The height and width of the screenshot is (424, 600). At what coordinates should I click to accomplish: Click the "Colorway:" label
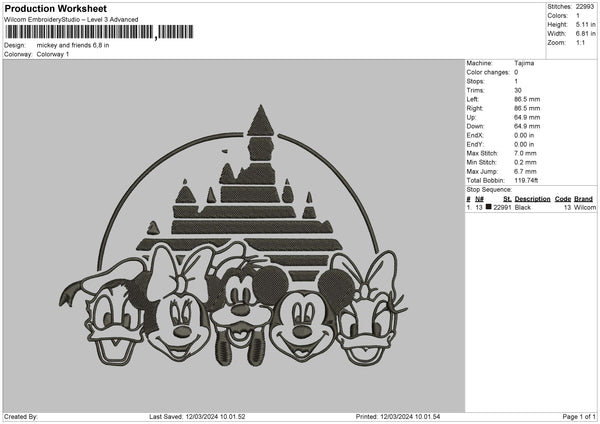point(18,54)
